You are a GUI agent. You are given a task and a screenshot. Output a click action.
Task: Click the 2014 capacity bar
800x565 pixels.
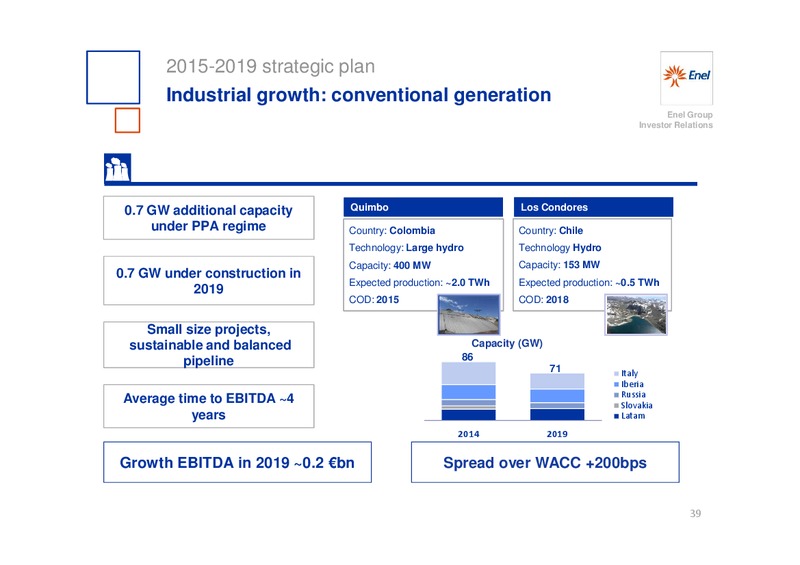pos(468,391)
